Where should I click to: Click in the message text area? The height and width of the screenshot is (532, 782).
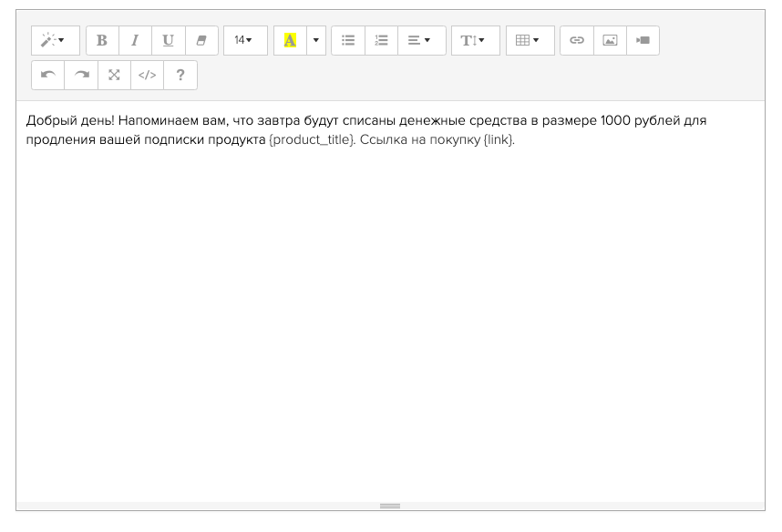[x=390, y=301]
